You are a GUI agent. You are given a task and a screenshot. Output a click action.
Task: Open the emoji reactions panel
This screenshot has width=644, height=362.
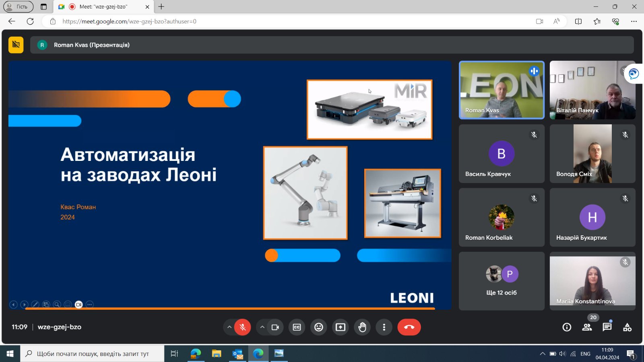(318, 327)
